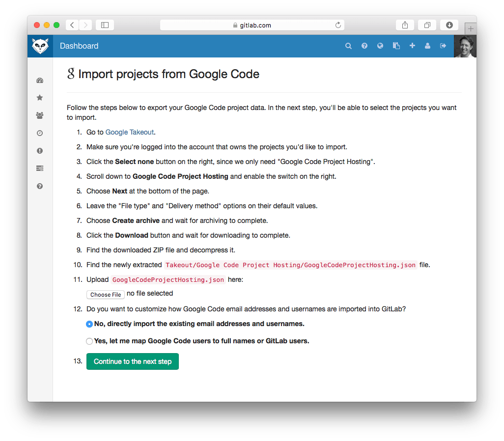Open the Dashboard activity gauge icon
Viewport: 504px width, 441px height.
point(40,80)
